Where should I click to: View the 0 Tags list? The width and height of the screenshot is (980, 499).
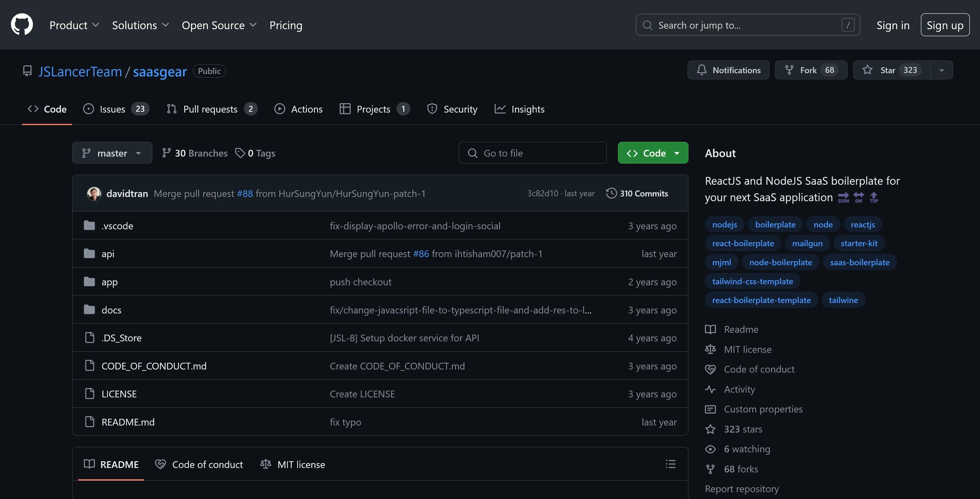pos(255,153)
